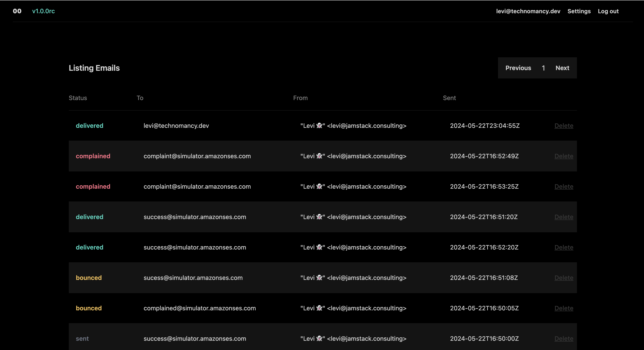Open first complained status email row
The image size is (644, 350).
point(93,156)
